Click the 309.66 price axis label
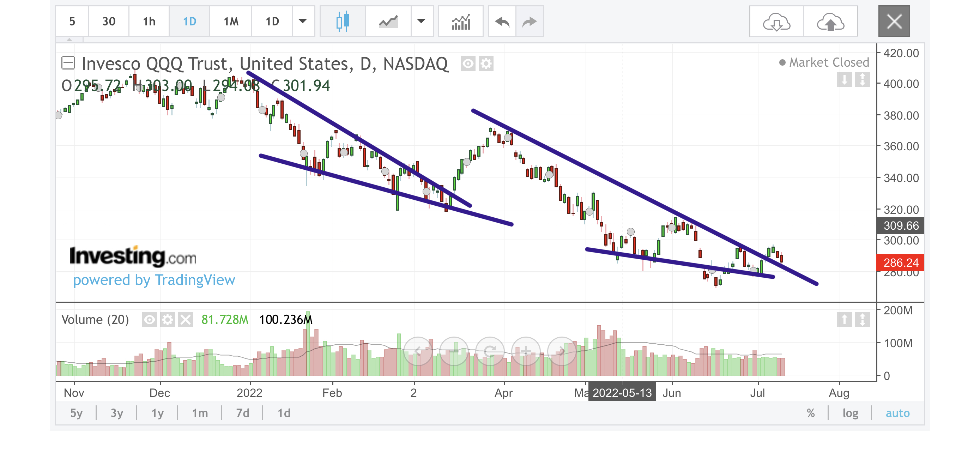This screenshot has width=980, height=453. point(900,225)
